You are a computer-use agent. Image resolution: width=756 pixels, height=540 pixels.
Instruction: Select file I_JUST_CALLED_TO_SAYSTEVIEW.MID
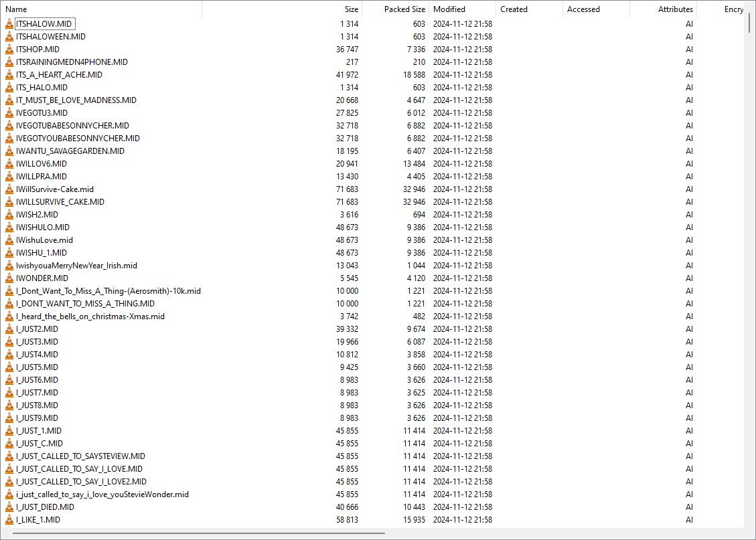tap(80, 456)
